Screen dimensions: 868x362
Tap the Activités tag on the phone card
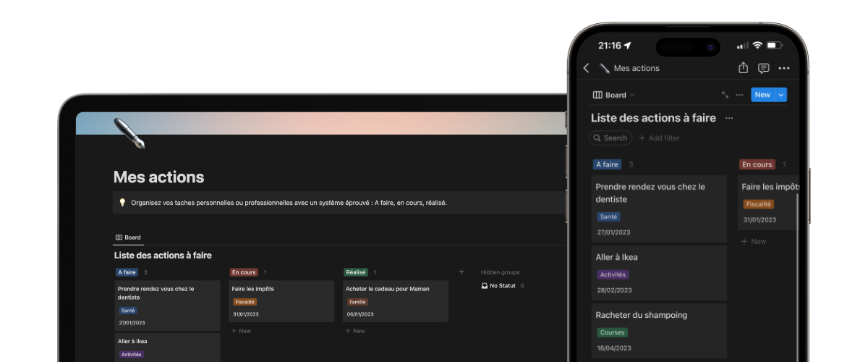[x=613, y=274]
